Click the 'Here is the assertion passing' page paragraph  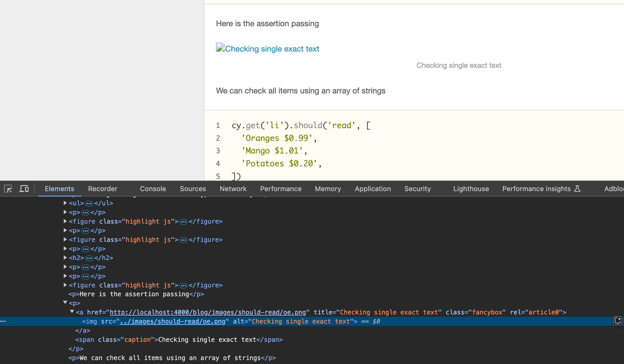tap(267, 23)
